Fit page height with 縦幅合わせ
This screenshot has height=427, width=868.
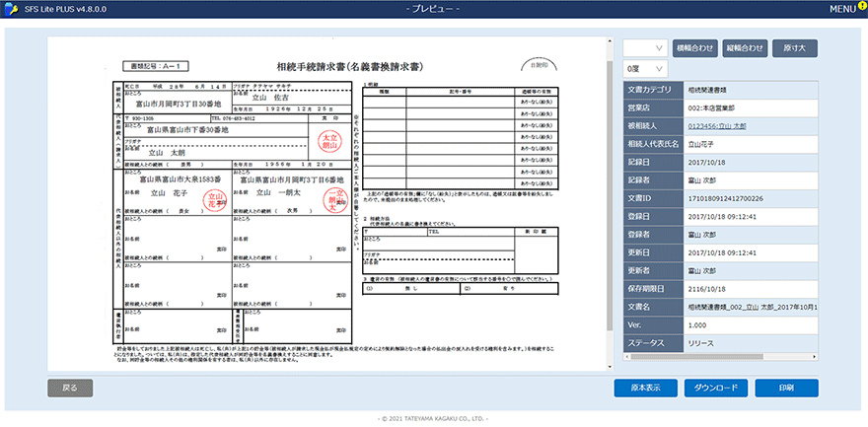(744, 47)
